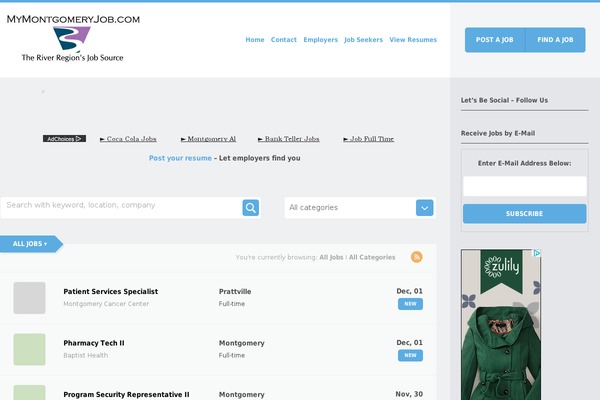The image size is (600, 400).
Task: Click the Montgomery Cancer Center company name
Action: tap(106, 304)
